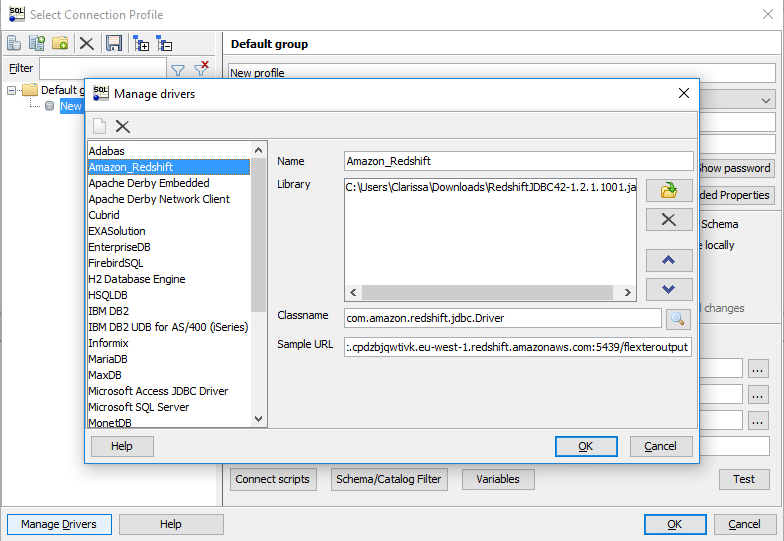Select Amazon_Redshift driver in list
This screenshot has height=541, width=784.
pos(169,167)
